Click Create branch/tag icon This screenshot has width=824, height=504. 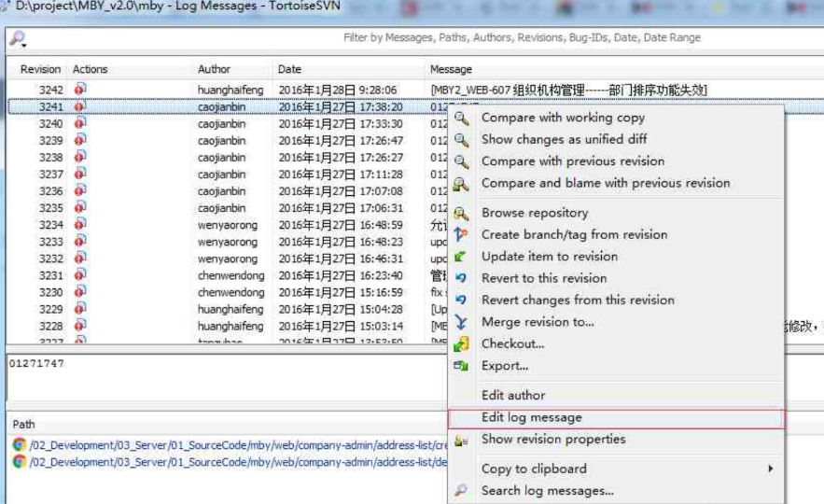point(461,234)
